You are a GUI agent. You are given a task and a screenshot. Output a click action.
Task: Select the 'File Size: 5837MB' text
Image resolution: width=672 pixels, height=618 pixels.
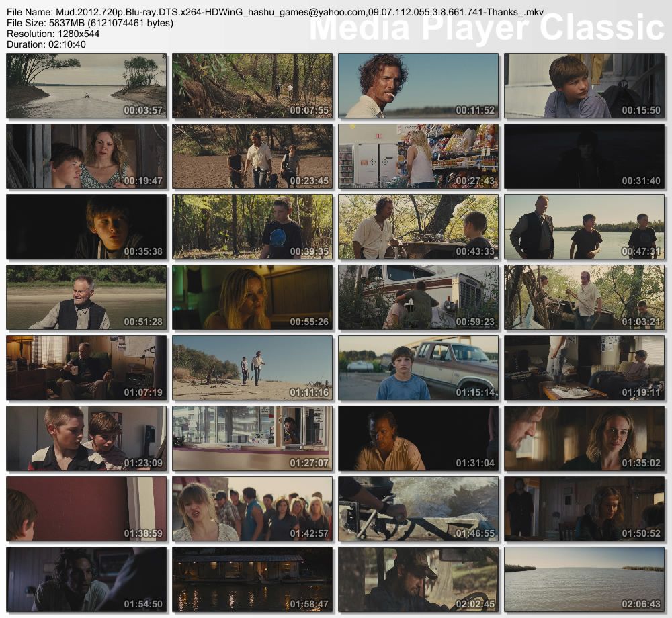point(90,23)
